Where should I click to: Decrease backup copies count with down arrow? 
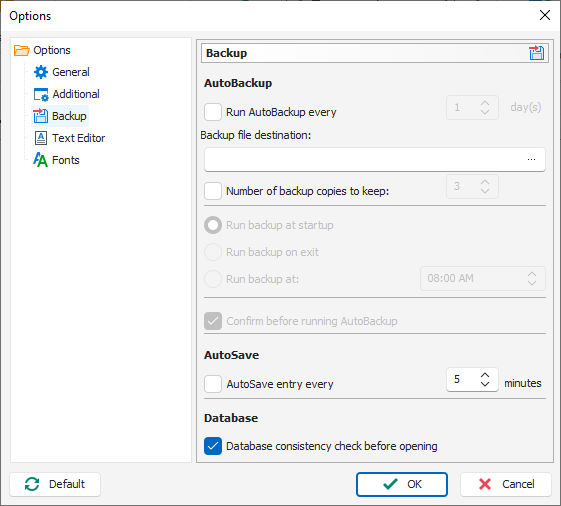485,191
